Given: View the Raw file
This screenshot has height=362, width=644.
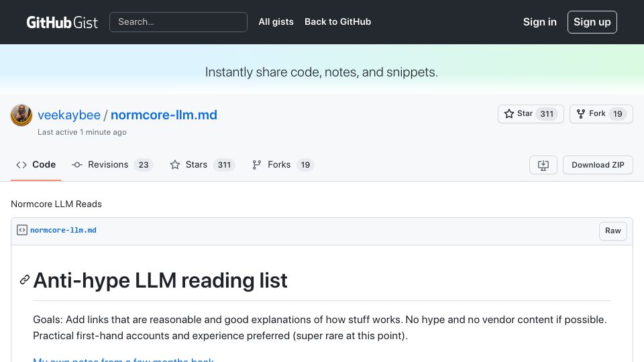Looking at the screenshot, I should coord(612,231).
